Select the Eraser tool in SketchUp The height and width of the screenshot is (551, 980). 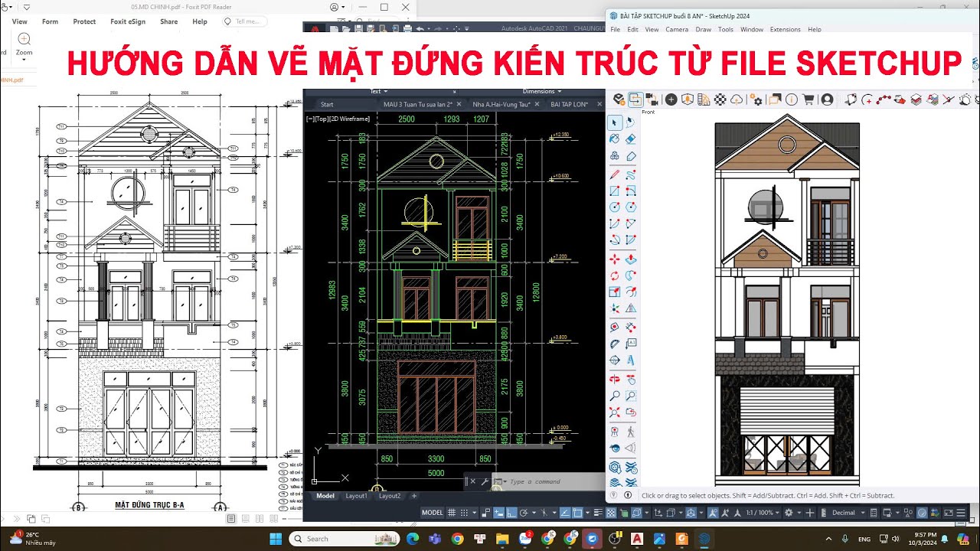click(631, 139)
